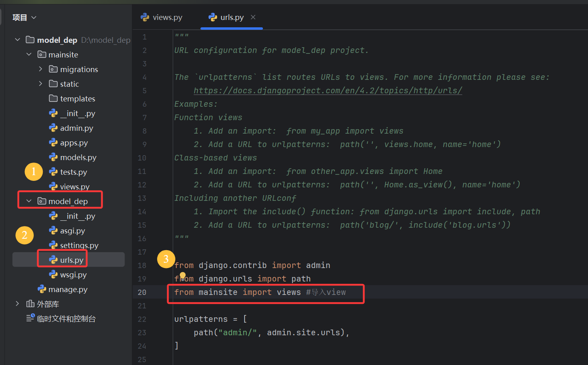
Task: Select the urls.py editor tab
Action: pyautogui.click(x=232, y=18)
